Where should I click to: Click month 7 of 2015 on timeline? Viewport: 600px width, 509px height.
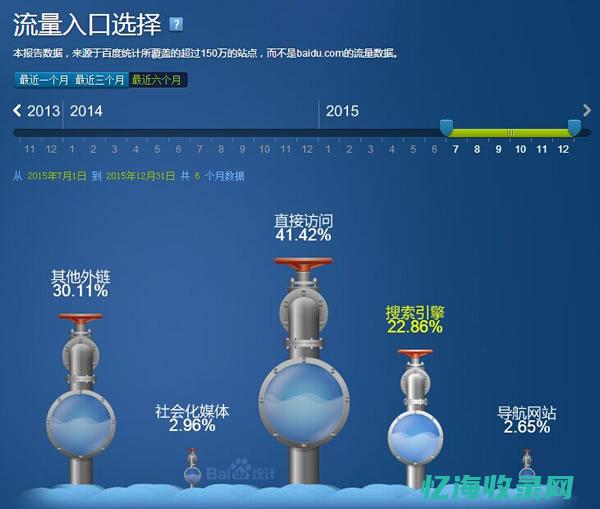[x=455, y=149]
